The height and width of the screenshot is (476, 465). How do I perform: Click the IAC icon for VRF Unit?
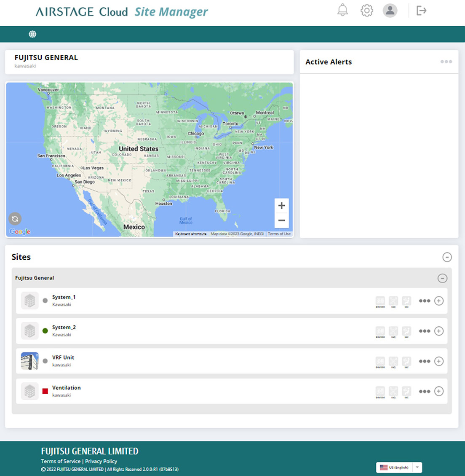(406, 361)
